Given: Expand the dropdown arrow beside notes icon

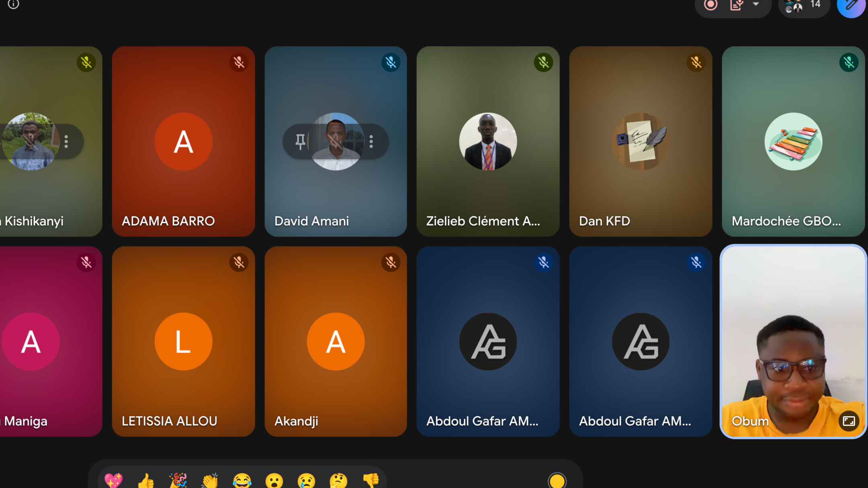Looking at the screenshot, I should tap(756, 4).
